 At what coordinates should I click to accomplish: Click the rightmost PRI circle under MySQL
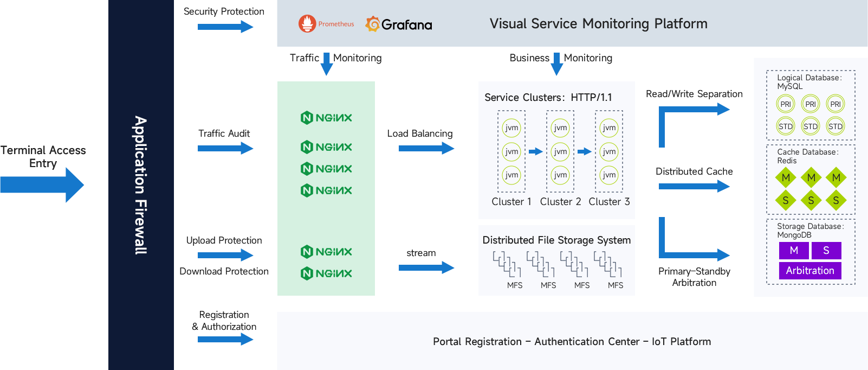[x=835, y=104]
